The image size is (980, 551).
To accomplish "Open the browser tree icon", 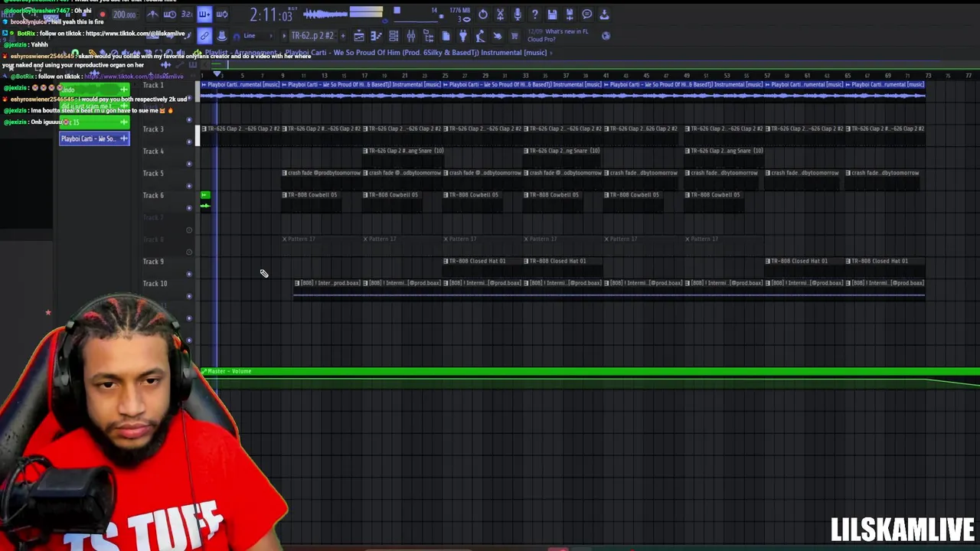I will [429, 36].
